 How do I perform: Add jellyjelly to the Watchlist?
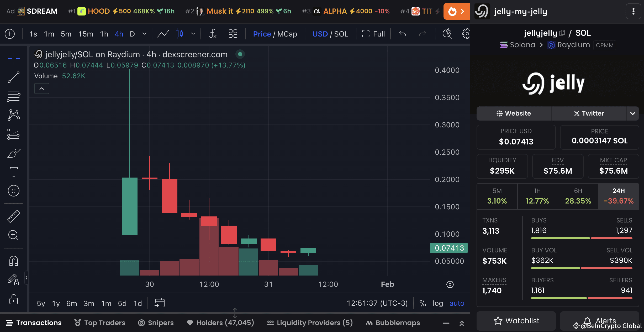pyautogui.click(x=516, y=321)
